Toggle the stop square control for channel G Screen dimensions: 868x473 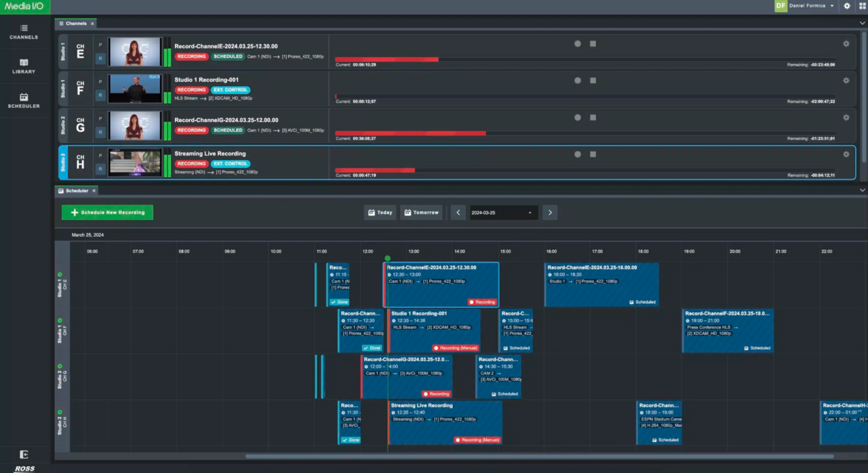click(x=593, y=117)
